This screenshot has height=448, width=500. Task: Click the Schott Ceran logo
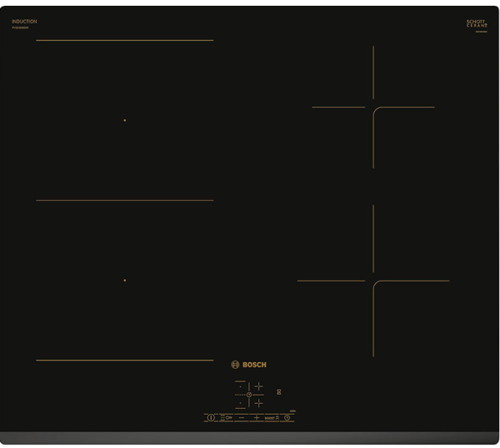click(477, 24)
